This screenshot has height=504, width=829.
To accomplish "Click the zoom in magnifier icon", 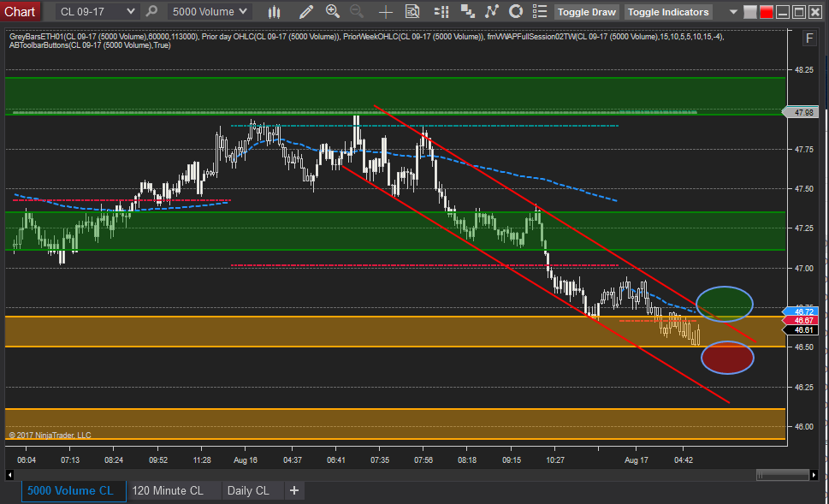I will click(x=333, y=11).
